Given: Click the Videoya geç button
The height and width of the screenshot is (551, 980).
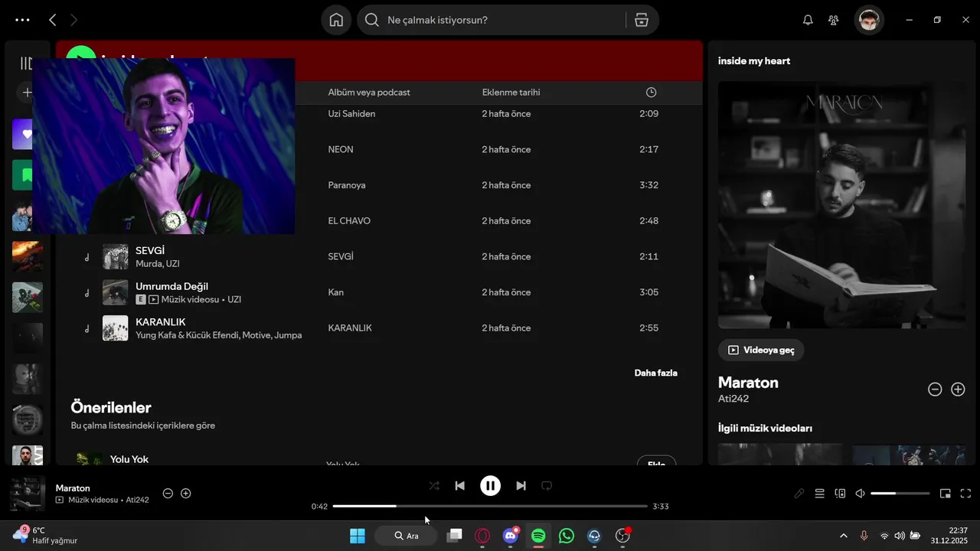Looking at the screenshot, I should click(x=761, y=350).
